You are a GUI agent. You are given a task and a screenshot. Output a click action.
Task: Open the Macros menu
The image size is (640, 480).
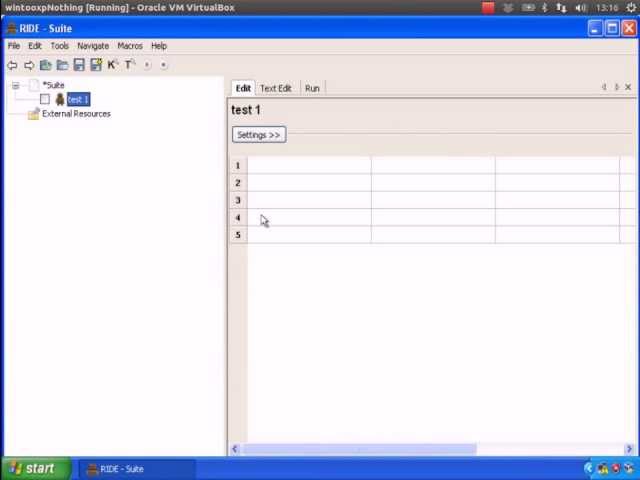click(x=130, y=46)
